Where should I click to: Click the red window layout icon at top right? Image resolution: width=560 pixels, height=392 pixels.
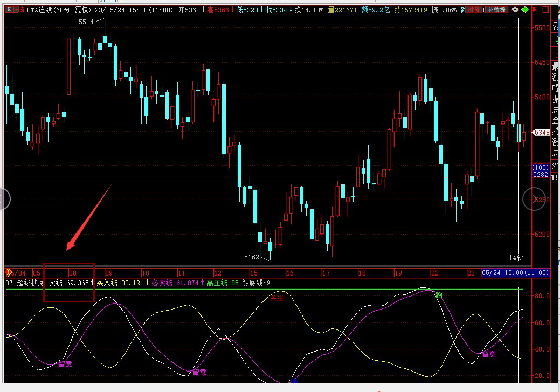tap(545, 10)
